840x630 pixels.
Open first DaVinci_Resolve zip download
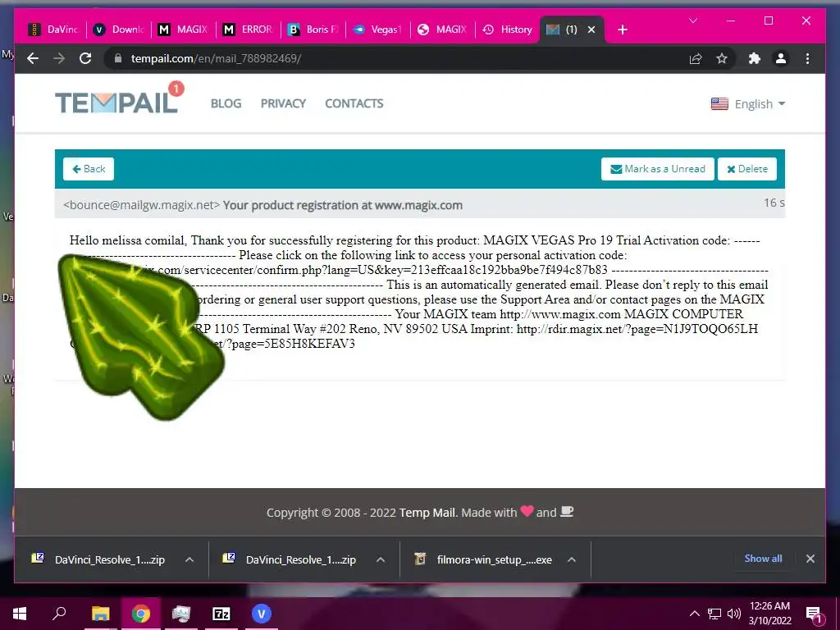click(x=110, y=559)
